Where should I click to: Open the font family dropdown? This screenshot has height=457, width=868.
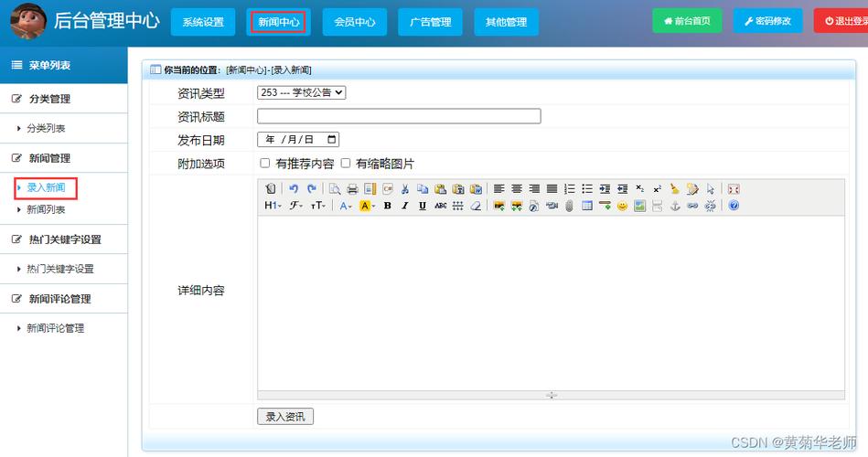coord(295,206)
